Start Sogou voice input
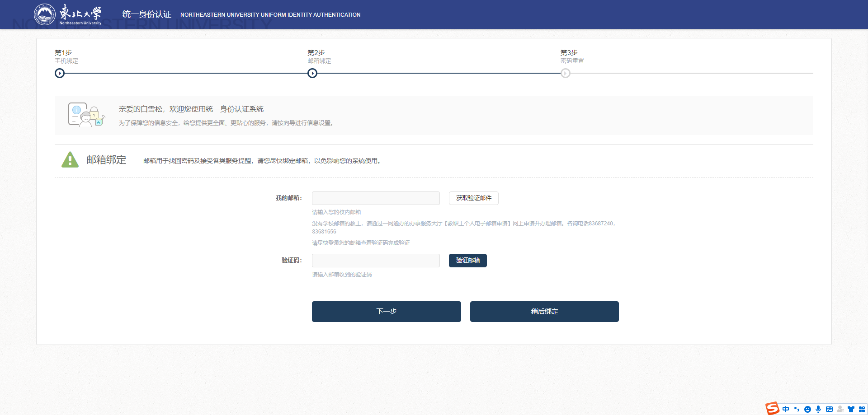This screenshot has width=868, height=415. tap(818, 409)
